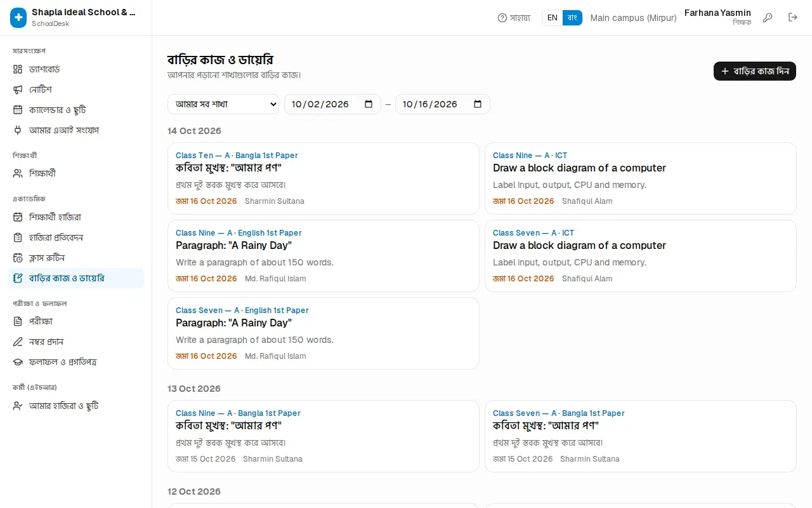The width and height of the screenshot is (812, 508).
Task: Click Main campus (Mirpur) campus label
Action: (633, 18)
